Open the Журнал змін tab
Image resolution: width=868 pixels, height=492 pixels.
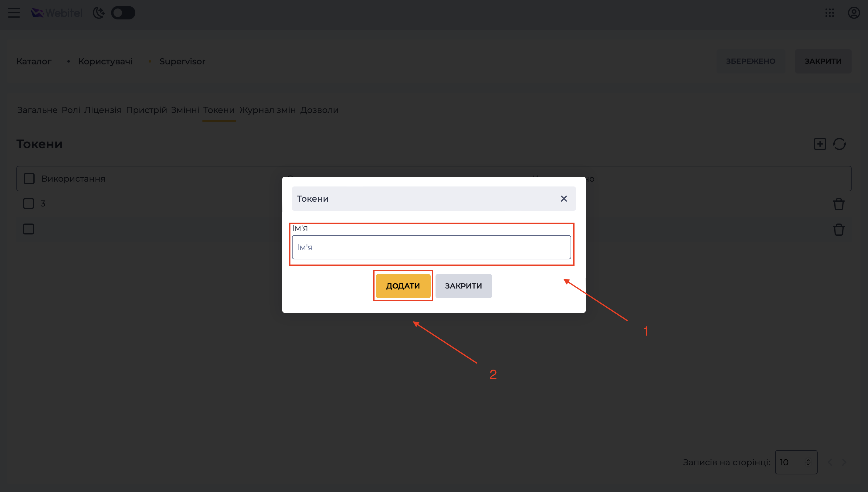pyautogui.click(x=267, y=110)
